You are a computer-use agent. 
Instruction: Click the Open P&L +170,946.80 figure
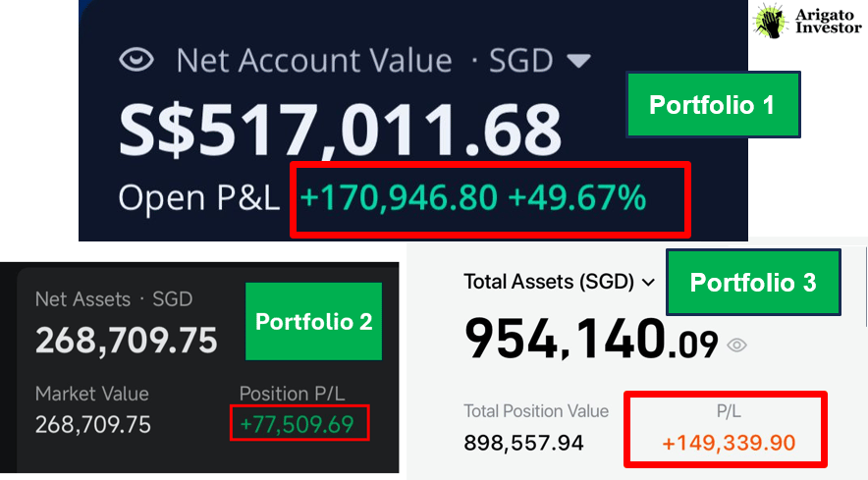399,197
